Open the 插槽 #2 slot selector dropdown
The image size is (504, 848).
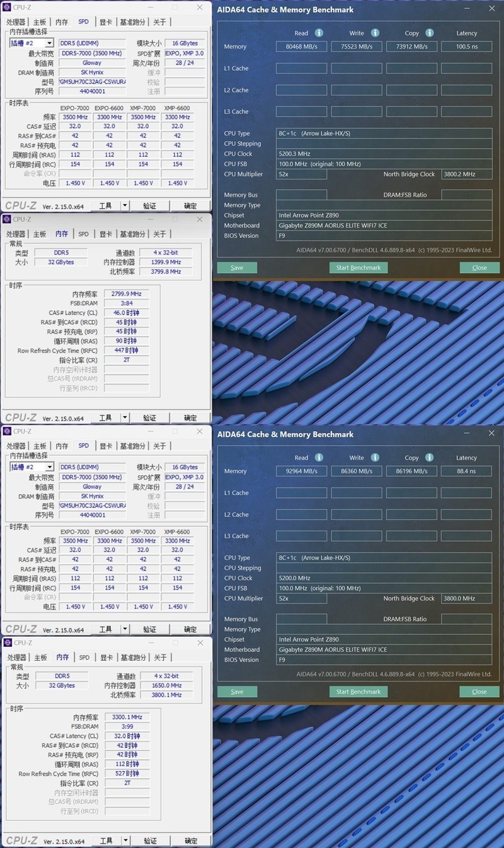[50, 42]
